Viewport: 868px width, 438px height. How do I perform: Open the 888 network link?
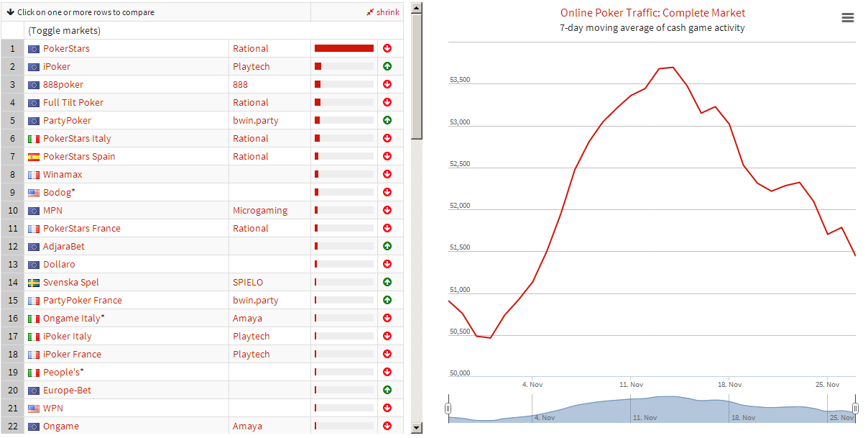point(240,84)
